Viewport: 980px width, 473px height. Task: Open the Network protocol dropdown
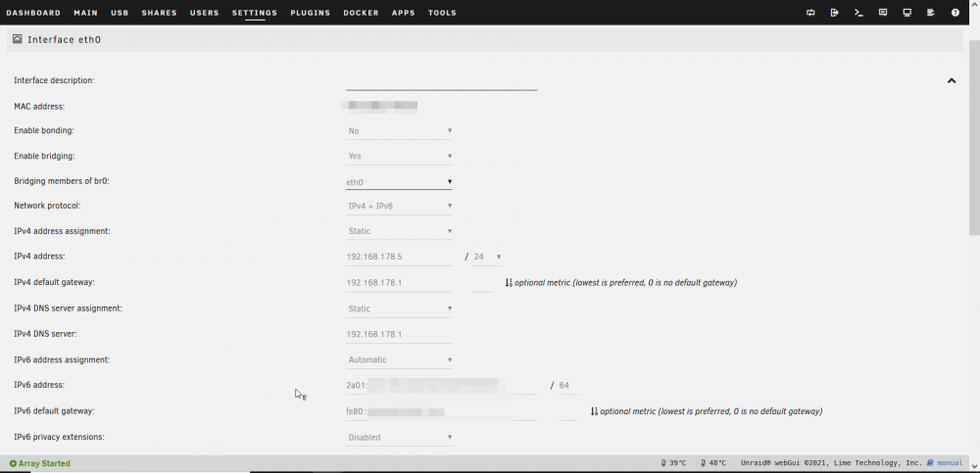pyautogui.click(x=399, y=206)
